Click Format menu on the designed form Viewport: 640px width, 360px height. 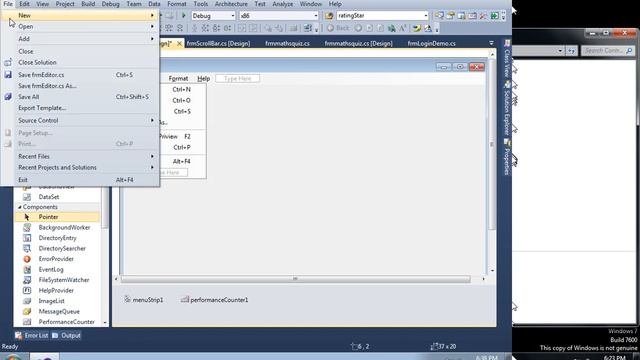178,78
